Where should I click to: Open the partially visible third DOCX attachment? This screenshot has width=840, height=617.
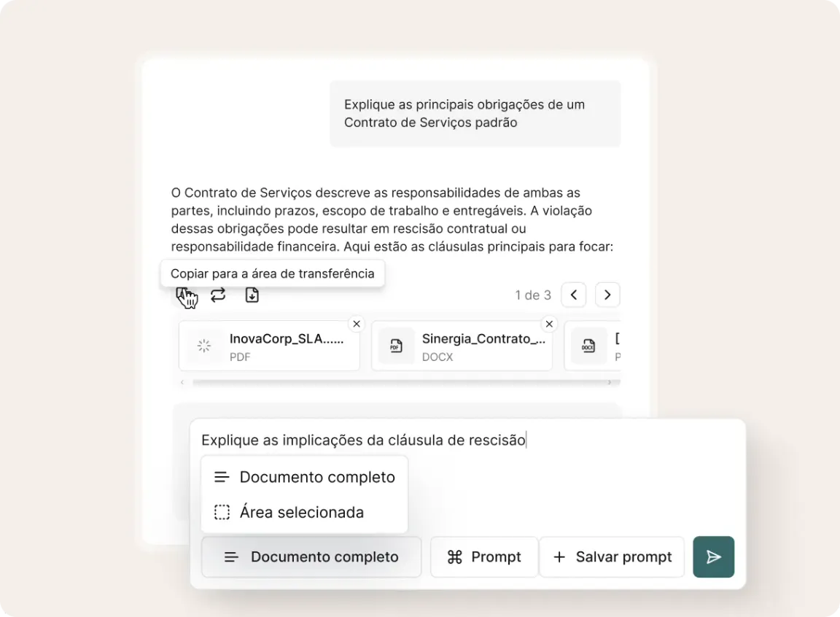pos(592,346)
